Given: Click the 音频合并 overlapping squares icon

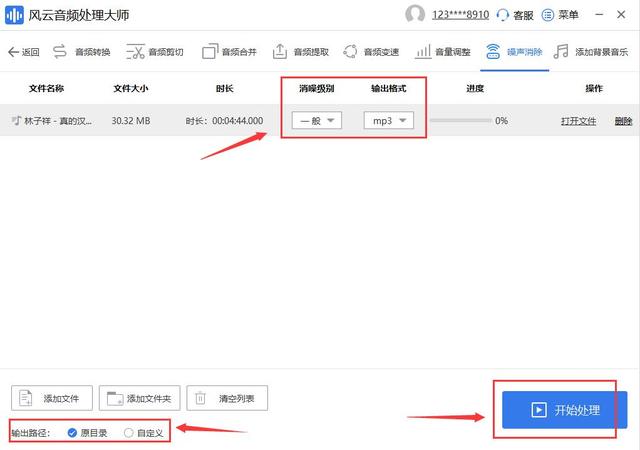Looking at the screenshot, I should point(210,52).
